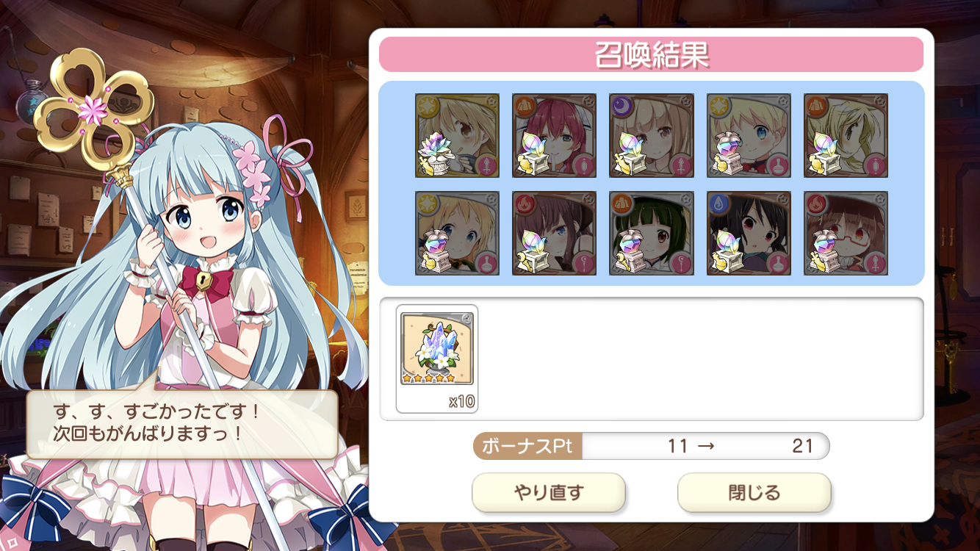This screenshot has height=551, width=980.
Task: Select the red-haired character card in top row
Action: point(555,135)
